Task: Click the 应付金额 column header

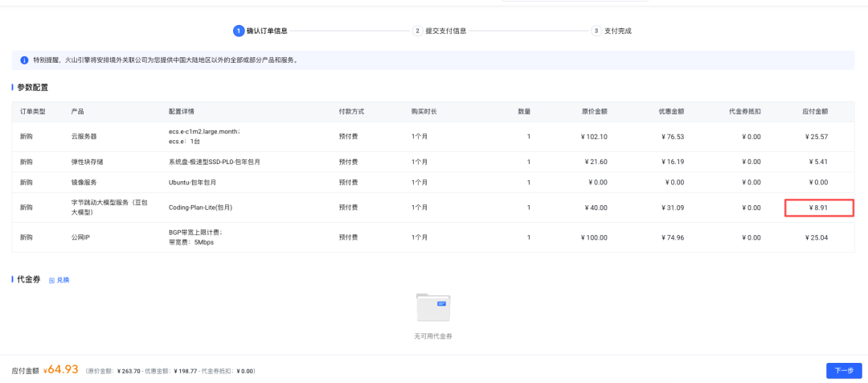Action: (x=816, y=111)
